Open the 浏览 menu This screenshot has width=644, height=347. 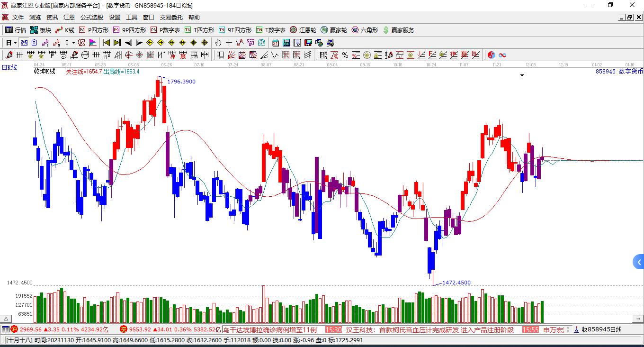tap(35, 18)
